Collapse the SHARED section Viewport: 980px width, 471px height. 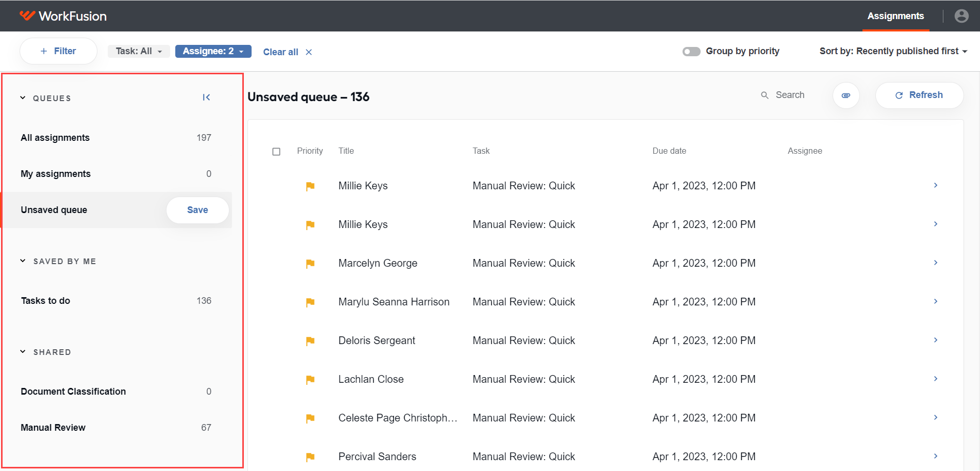coord(23,351)
